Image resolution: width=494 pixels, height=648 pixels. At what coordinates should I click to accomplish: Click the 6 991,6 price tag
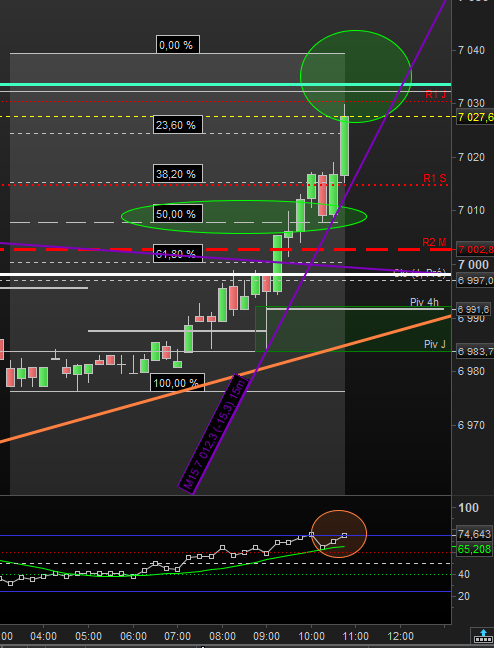coord(473,309)
